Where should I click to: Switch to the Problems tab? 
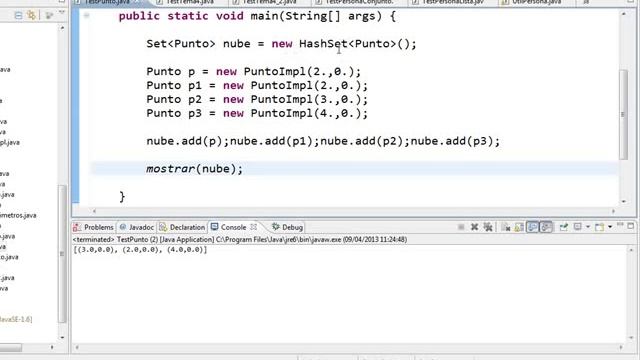[x=94, y=227]
